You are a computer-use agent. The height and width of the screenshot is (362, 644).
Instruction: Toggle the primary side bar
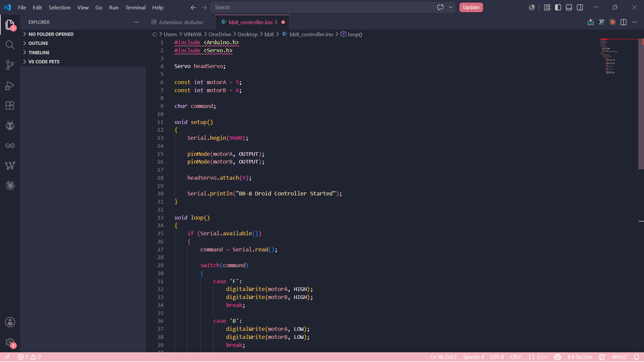tap(558, 7)
